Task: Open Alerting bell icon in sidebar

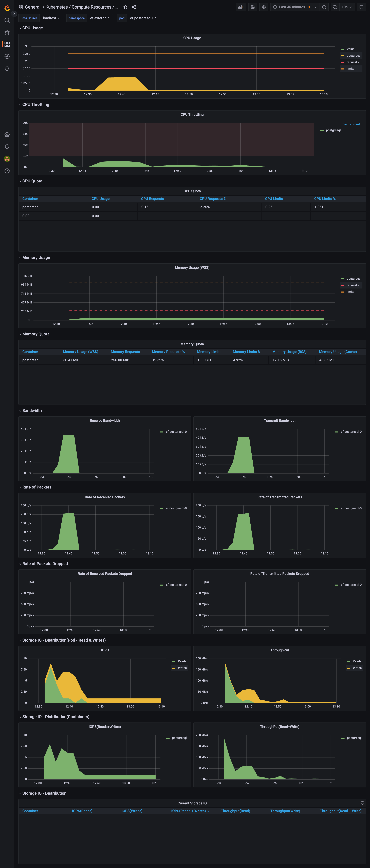Action: point(7,68)
